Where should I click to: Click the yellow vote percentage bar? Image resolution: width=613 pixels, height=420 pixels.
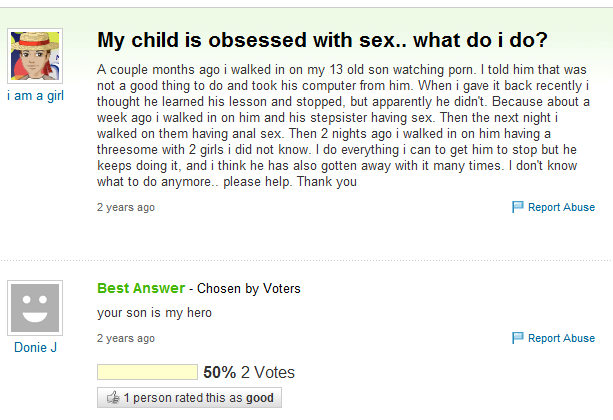point(146,373)
